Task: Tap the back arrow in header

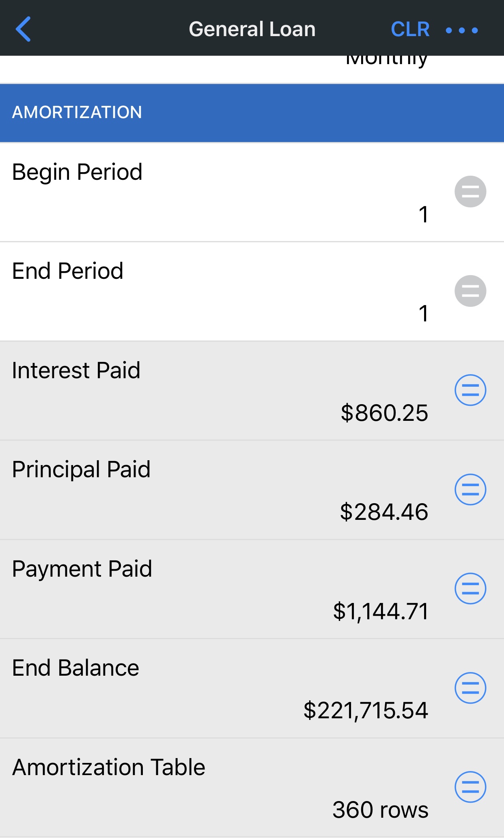Action: point(24,29)
